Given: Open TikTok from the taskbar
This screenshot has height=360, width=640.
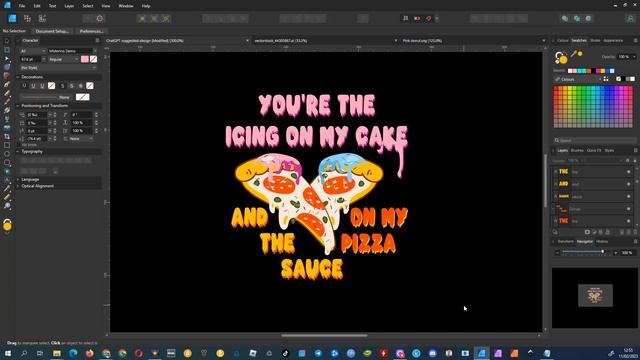Looking at the screenshot, I should [x=285, y=353].
